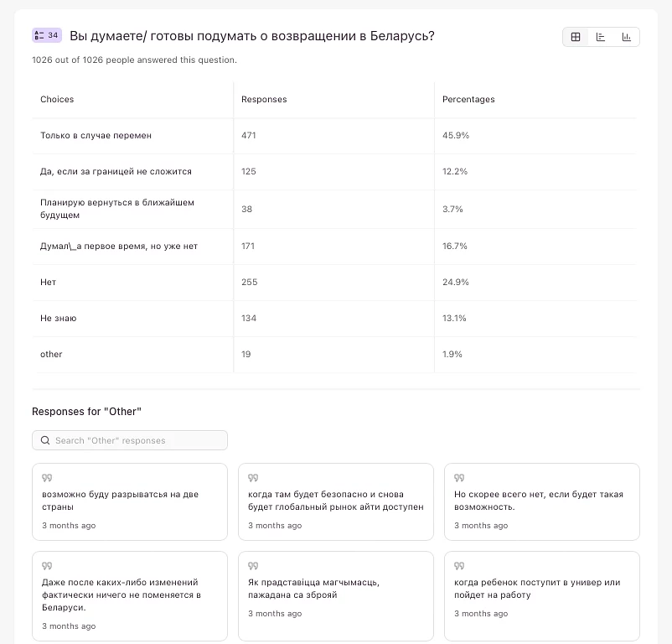Click the Percentages column header

tap(468, 99)
